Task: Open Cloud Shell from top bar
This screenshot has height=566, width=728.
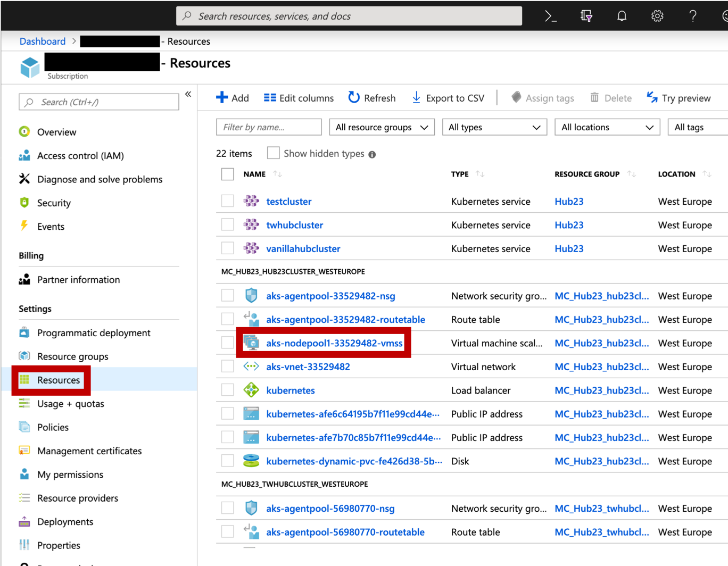Action: (x=551, y=16)
